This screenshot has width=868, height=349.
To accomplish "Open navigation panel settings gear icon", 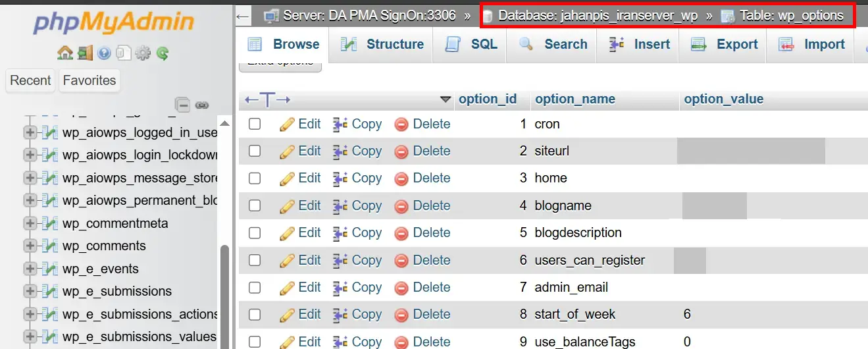I will coord(143,53).
